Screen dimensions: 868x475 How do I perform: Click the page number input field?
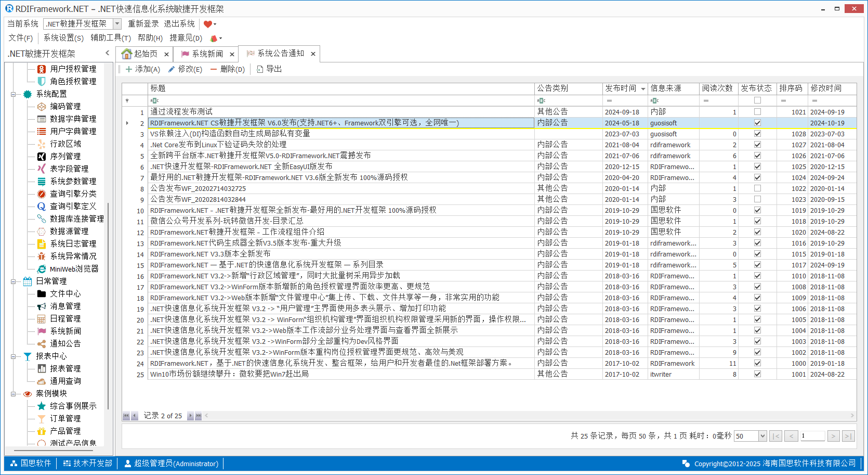(812, 436)
